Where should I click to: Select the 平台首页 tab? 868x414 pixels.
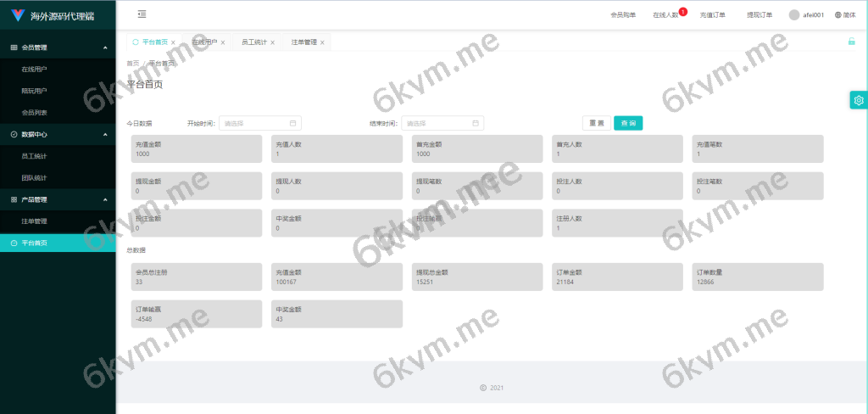point(155,42)
